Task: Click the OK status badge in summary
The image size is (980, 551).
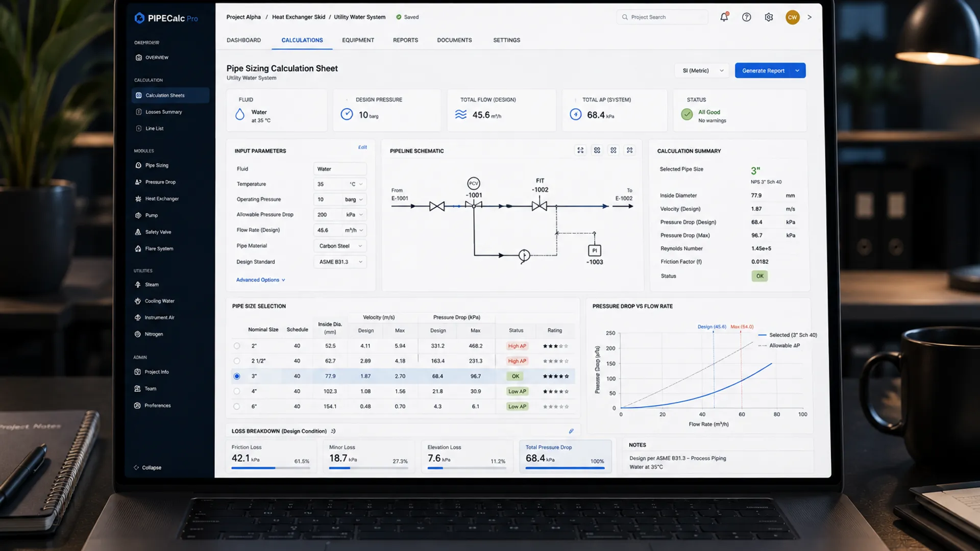Action: tap(759, 276)
